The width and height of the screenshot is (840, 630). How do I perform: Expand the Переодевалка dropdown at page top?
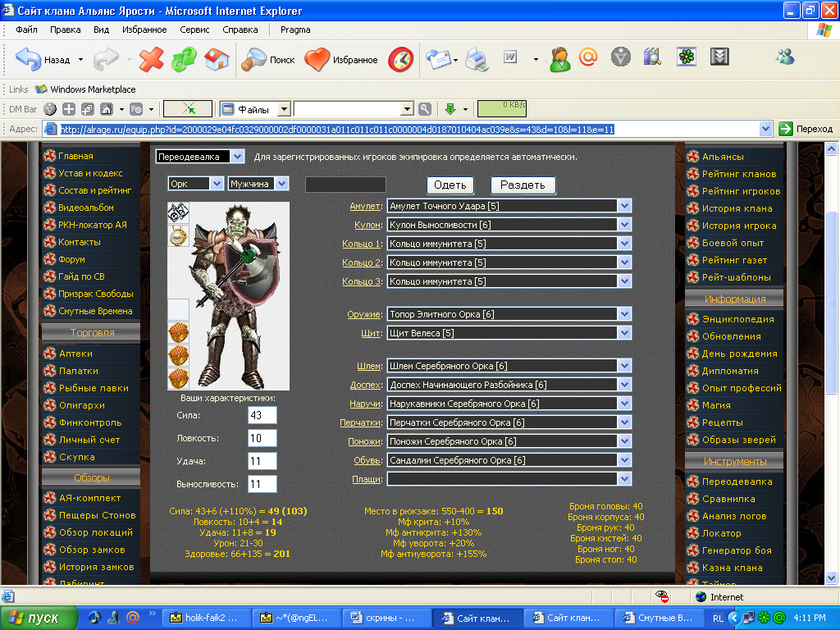237,157
